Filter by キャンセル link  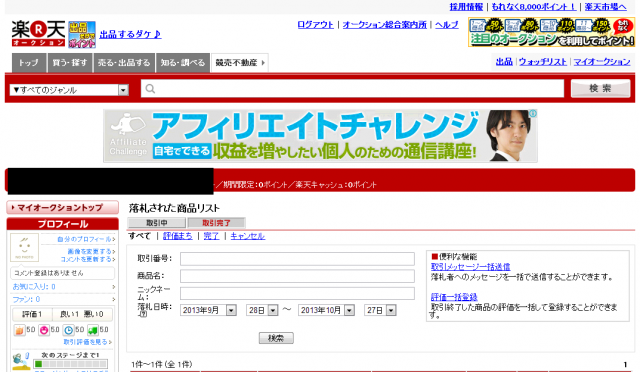[248, 236]
